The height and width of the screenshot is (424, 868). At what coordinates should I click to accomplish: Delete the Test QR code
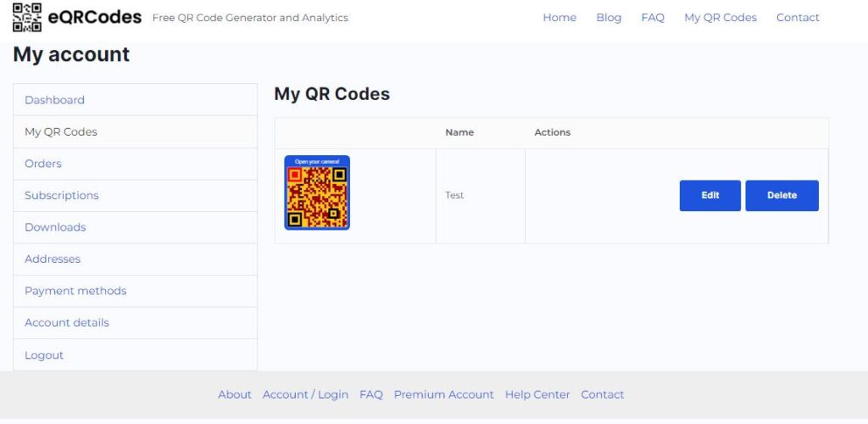coord(782,195)
